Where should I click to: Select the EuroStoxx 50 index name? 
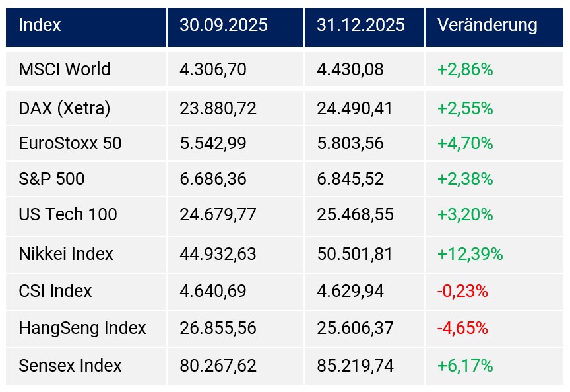71,143
